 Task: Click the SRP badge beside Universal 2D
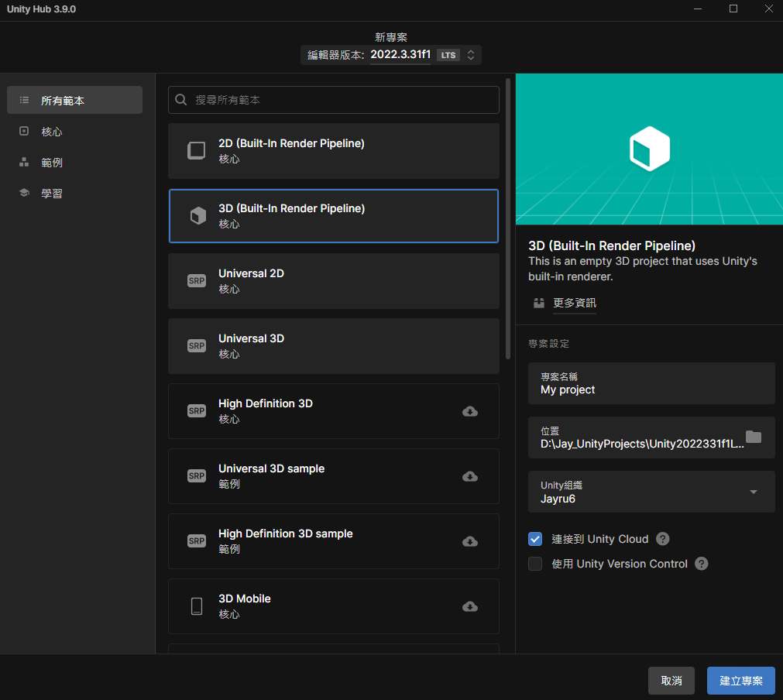point(197,280)
